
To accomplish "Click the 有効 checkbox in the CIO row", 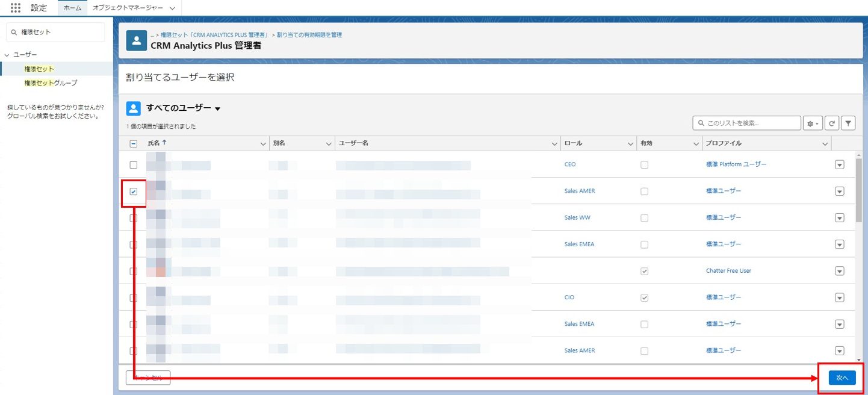I will [645, 297].
